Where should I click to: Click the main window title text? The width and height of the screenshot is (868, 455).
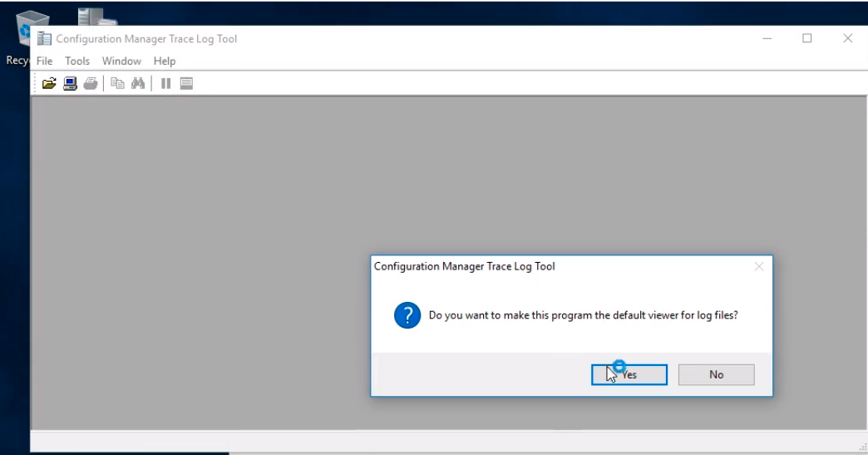coord(146,39)
